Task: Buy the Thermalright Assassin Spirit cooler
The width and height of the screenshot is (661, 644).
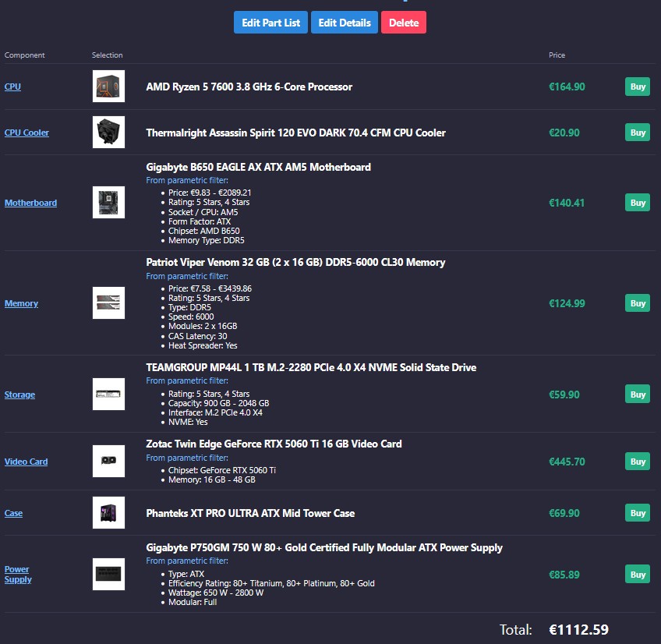Action: 638,133
